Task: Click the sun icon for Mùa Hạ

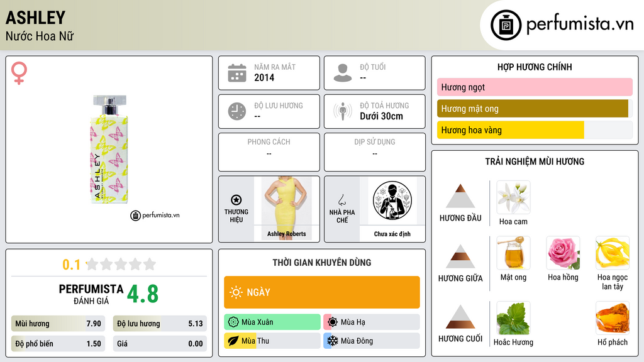Action: tap(333, 322)
